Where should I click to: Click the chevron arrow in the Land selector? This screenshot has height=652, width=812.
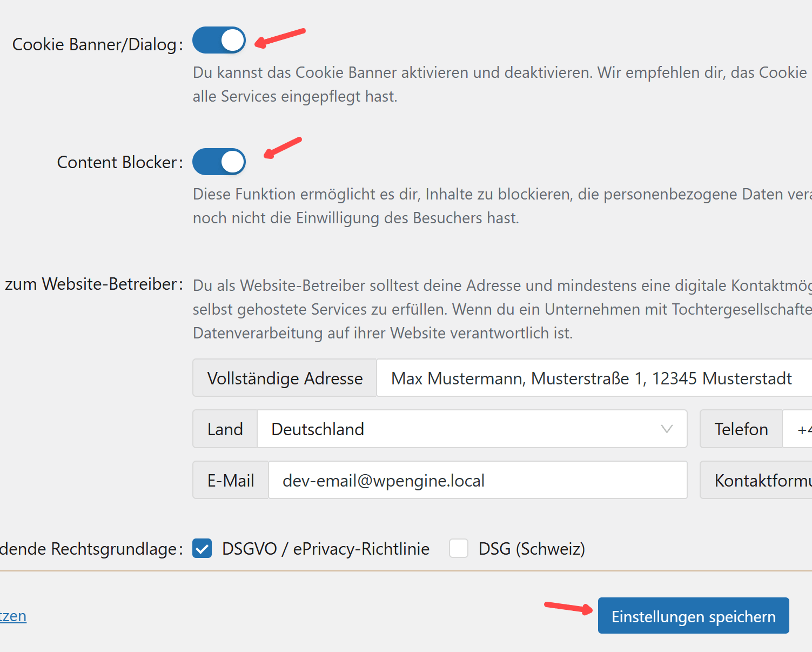pos(667,429)
